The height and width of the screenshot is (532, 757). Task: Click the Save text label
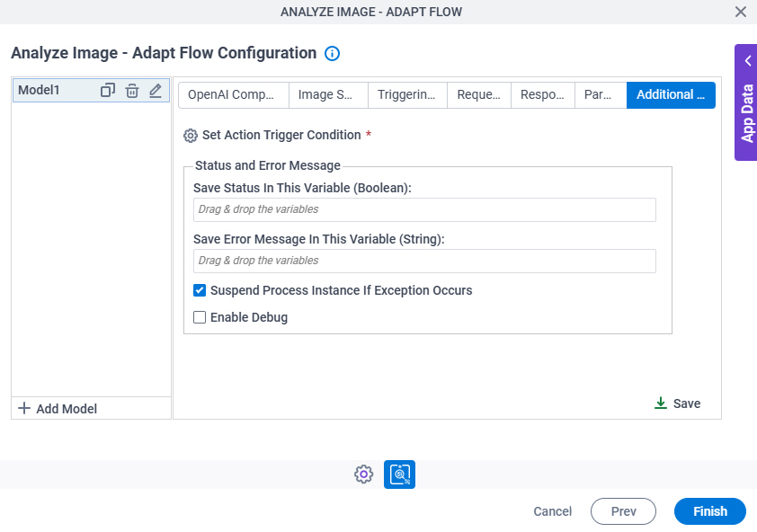click(x=687, y=403)
